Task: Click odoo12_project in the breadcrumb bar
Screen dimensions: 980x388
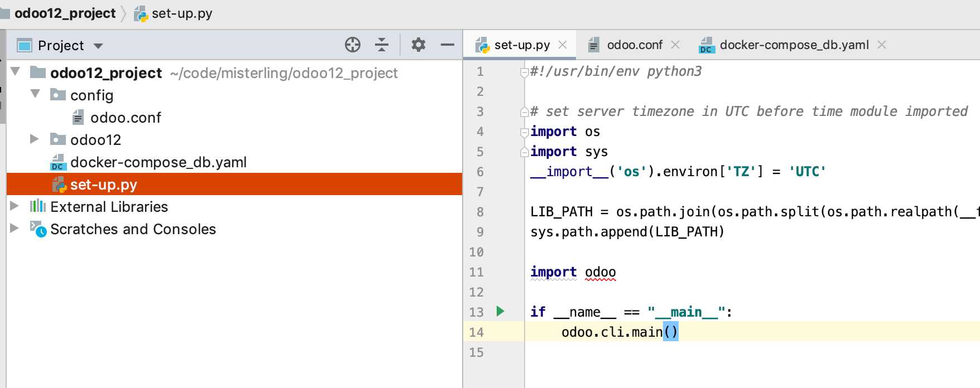Action: [x=65, y=13]
